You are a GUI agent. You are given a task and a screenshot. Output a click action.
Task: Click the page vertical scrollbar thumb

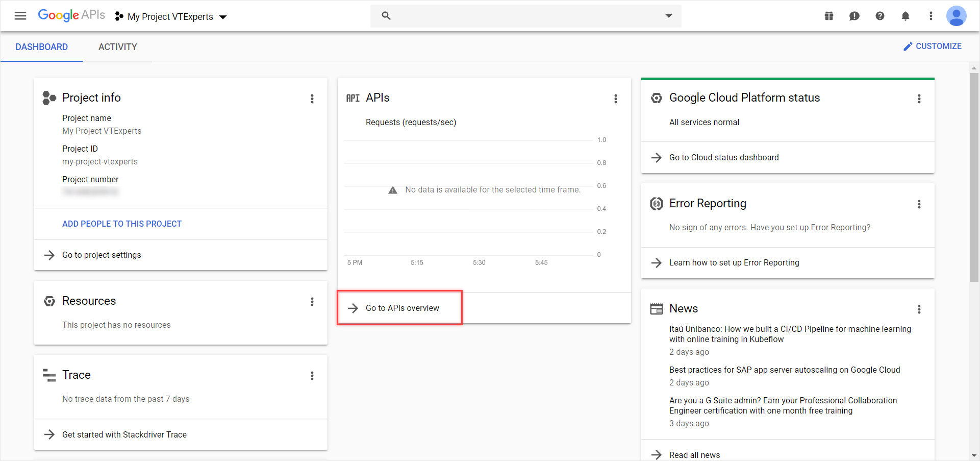coord(974,177)
